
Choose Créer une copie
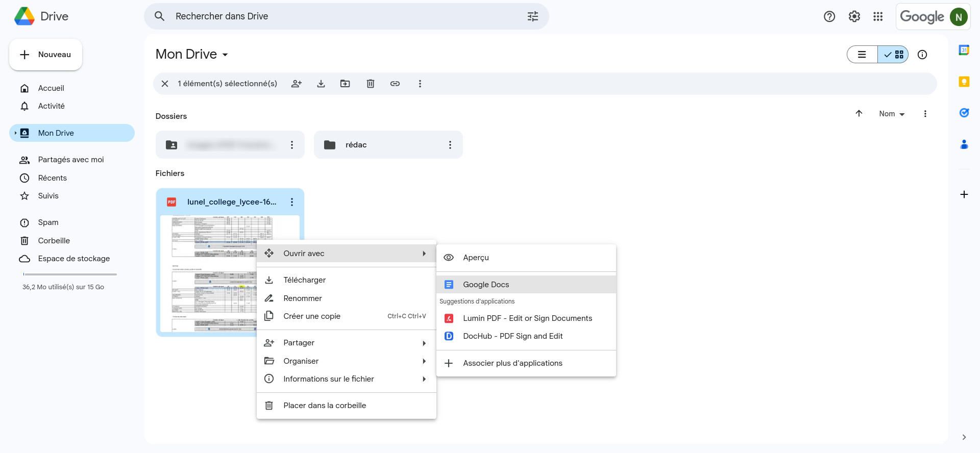pyautogui.click(x=347, y=316)
